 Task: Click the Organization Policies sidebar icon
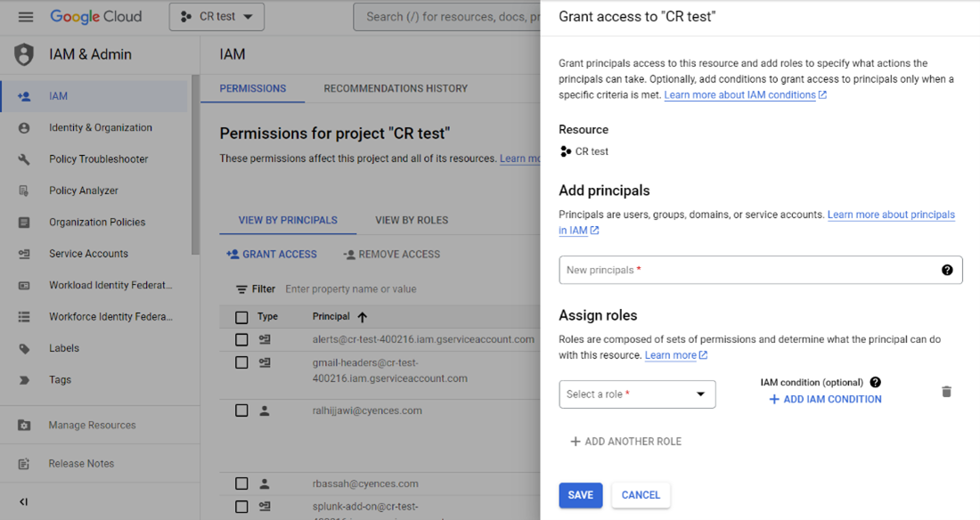tap(24, 222)
